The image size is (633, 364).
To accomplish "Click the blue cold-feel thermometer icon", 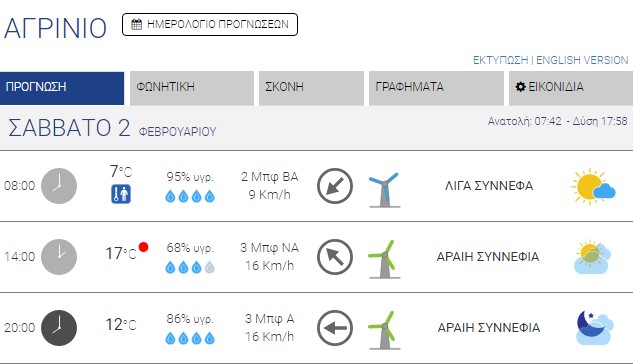I will (x=121, y=194).
